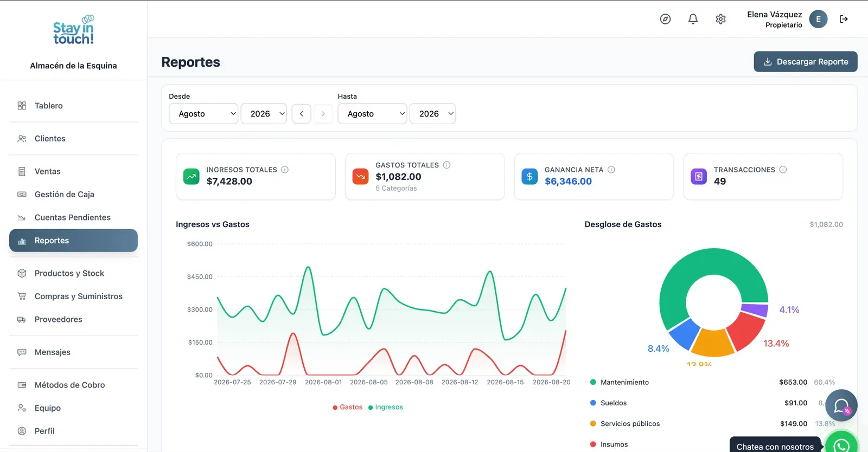Click the logout arrow icon

[844, 19]
